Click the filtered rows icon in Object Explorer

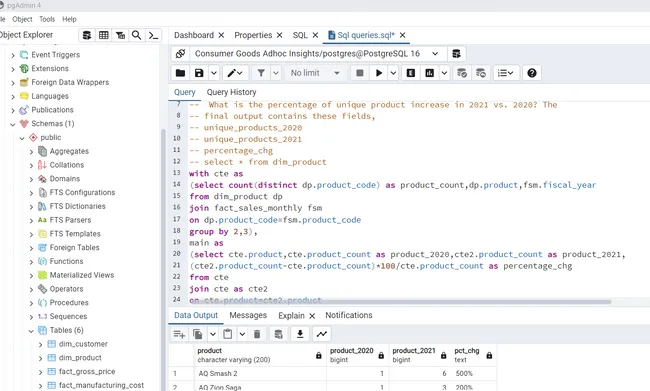120,35
